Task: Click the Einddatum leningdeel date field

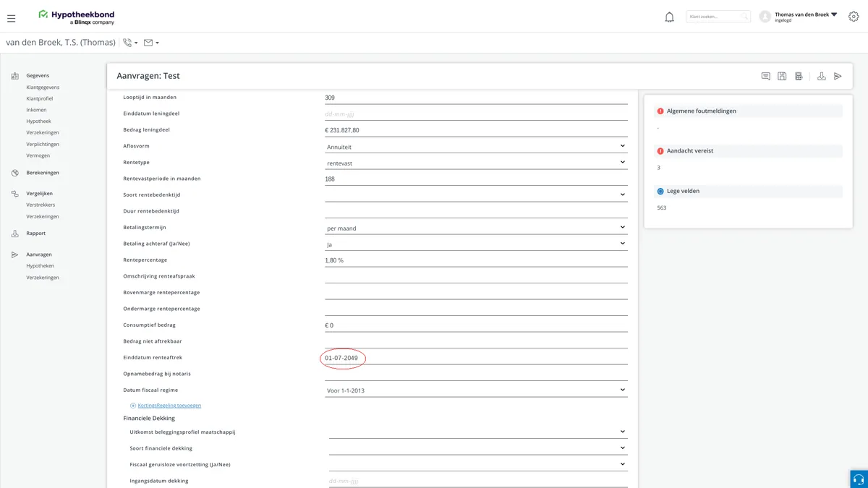Action: click(x=477, y=114)
